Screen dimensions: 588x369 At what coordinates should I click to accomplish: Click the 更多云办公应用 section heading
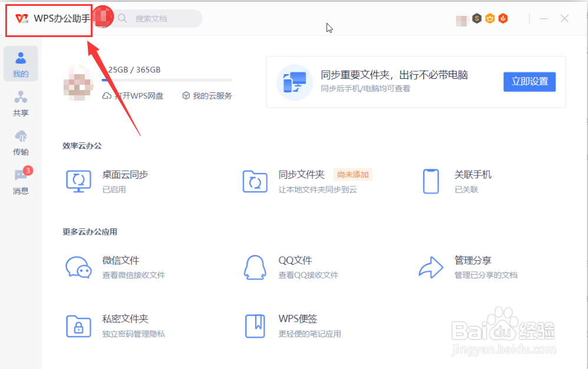tap(90, 232)
